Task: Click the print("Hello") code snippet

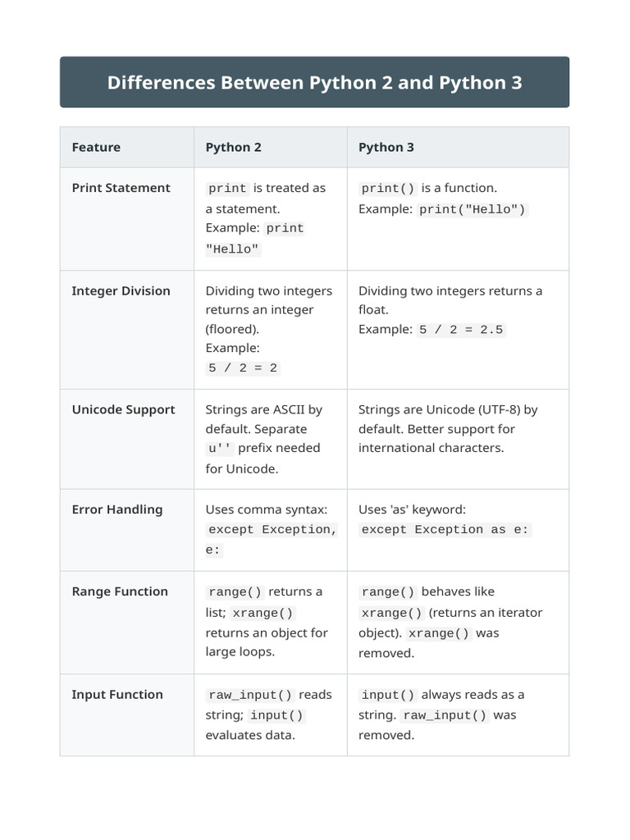Action: pyautogui.click(x=472, y=209)
